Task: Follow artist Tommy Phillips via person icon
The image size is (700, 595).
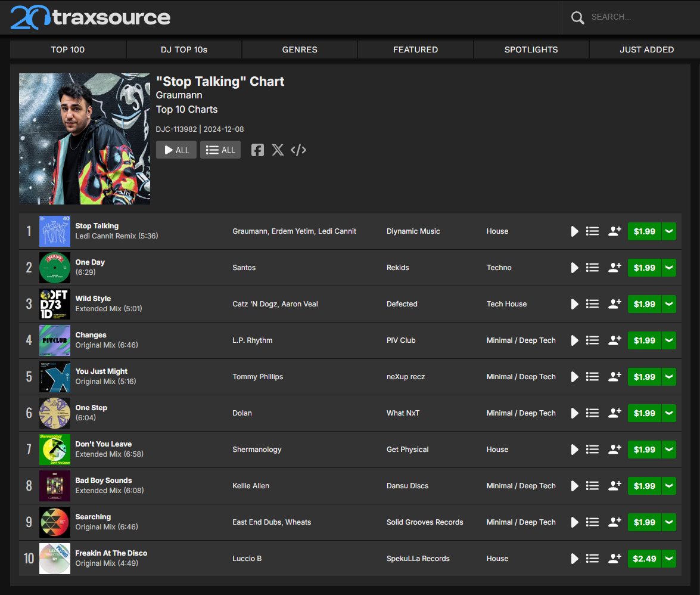Action: coord(615,377)
